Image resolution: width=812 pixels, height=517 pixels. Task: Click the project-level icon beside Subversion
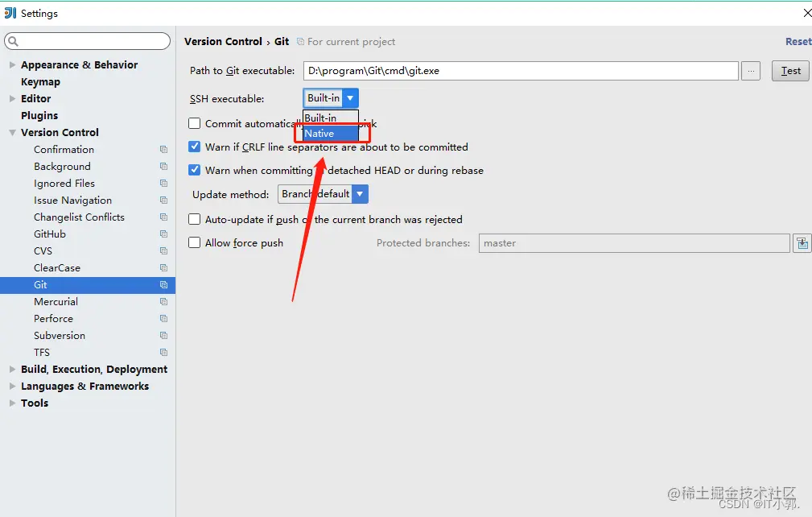point(163,336)
